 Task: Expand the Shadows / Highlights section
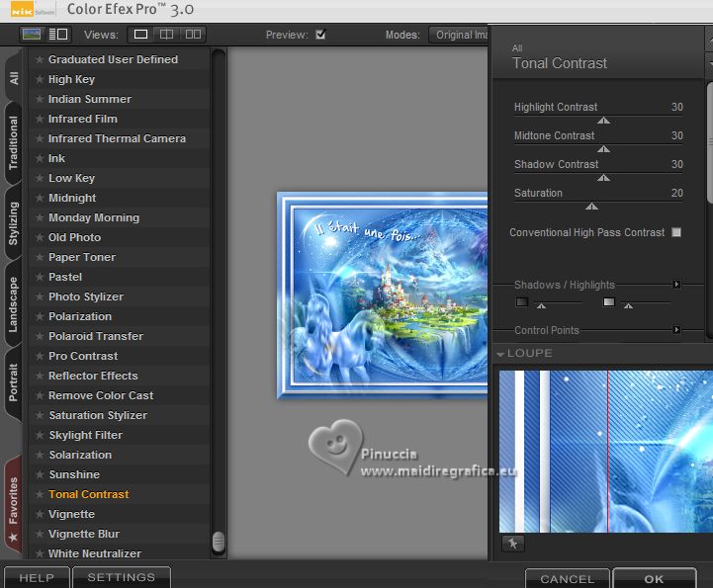coord(676,285)
